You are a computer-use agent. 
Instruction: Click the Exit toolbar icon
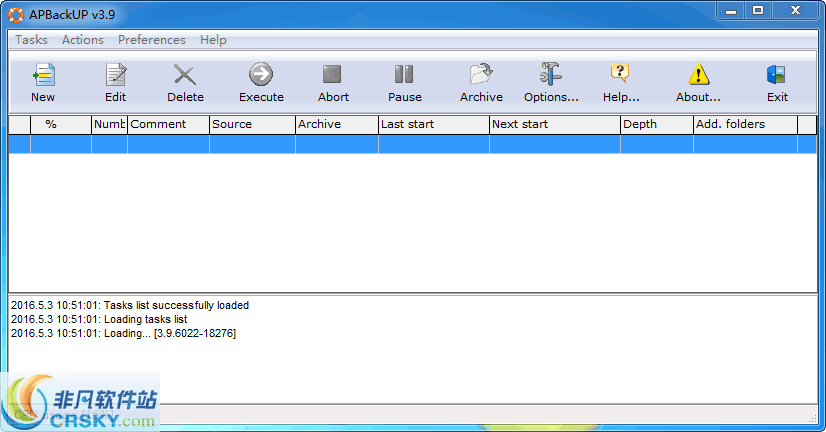point(777,82)
